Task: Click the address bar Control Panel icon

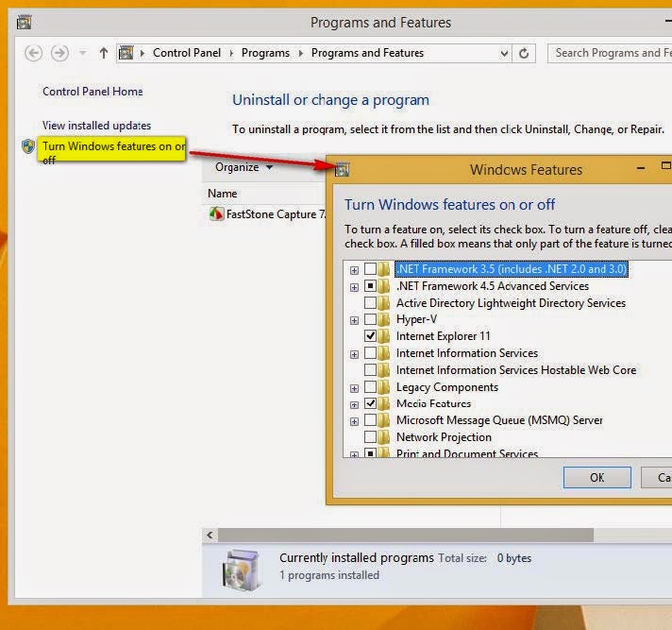Action: (x=126, y=53)
